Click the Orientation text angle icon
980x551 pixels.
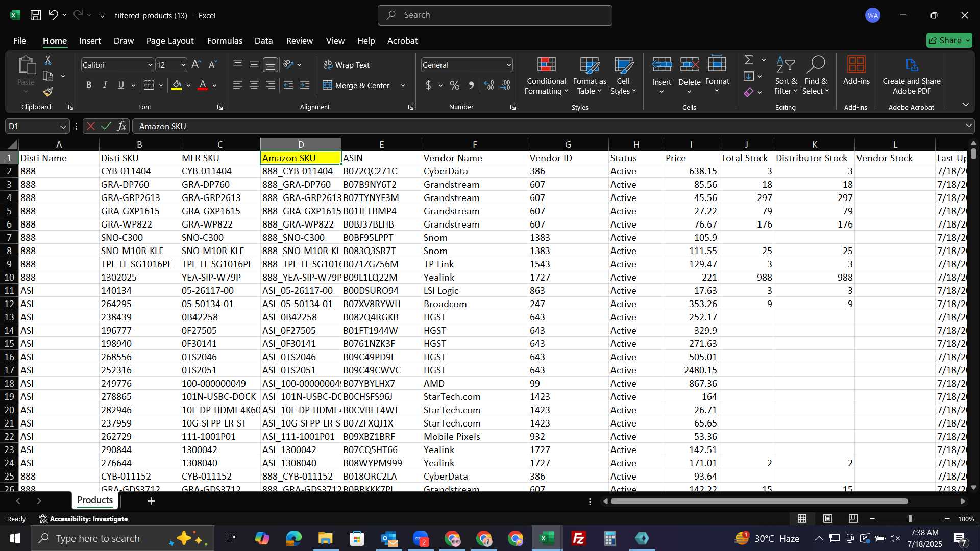tap(289, 65)
